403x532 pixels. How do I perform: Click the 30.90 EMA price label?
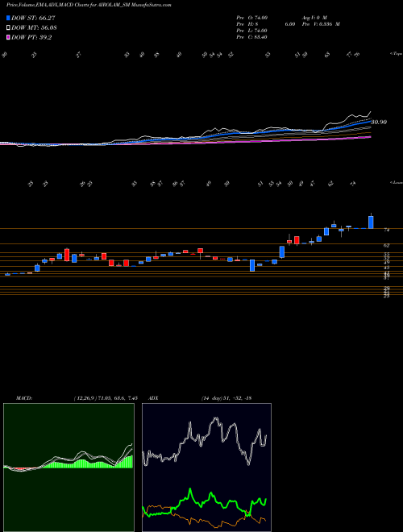coord(379,122)
